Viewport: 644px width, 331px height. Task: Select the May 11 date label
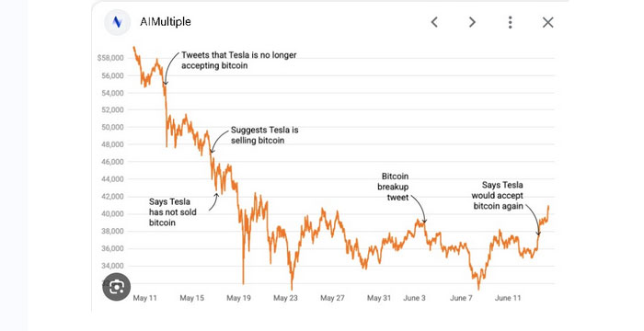145,298
